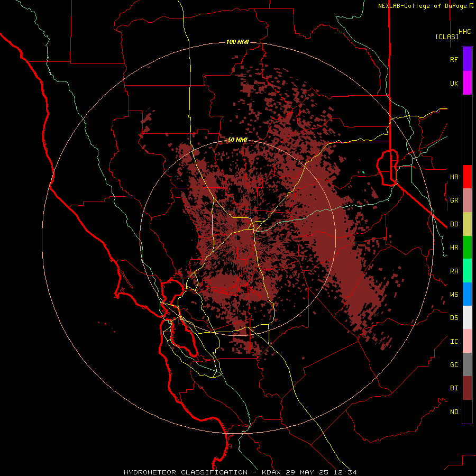Click the BD legend label
This screenshot has height=476, width=476.
click(x=454, y=224)
